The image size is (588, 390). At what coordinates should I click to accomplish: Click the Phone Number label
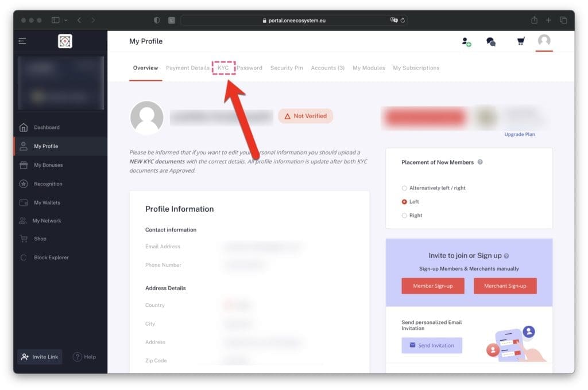click(163, 265)
